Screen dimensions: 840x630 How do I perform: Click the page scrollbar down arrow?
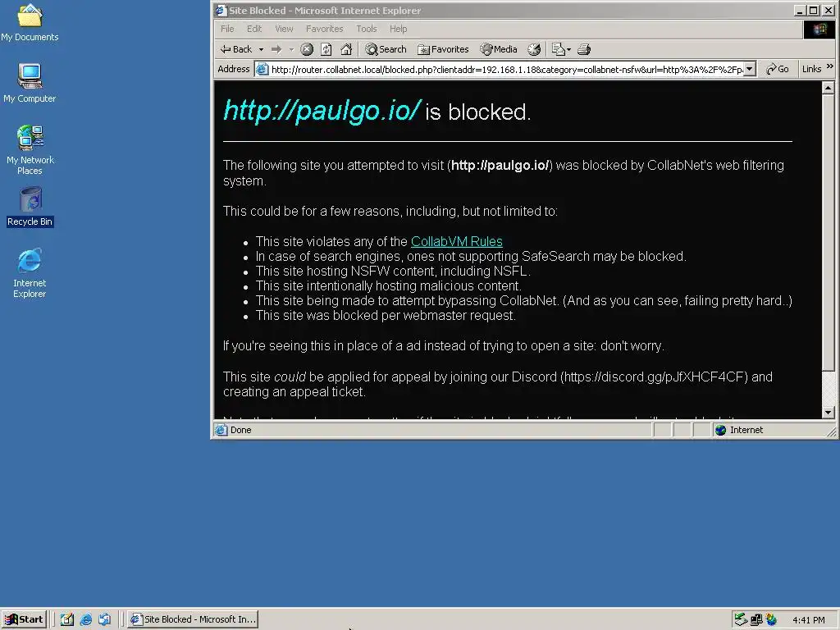829,413
